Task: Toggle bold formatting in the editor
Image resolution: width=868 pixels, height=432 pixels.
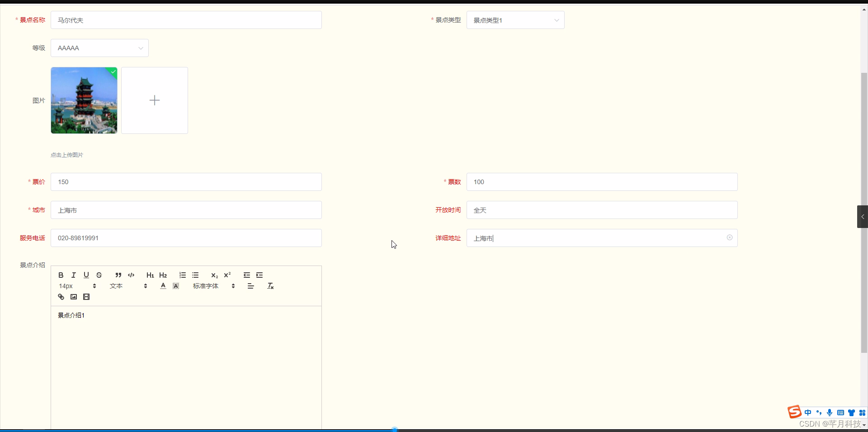Action: tap(61, 275)
